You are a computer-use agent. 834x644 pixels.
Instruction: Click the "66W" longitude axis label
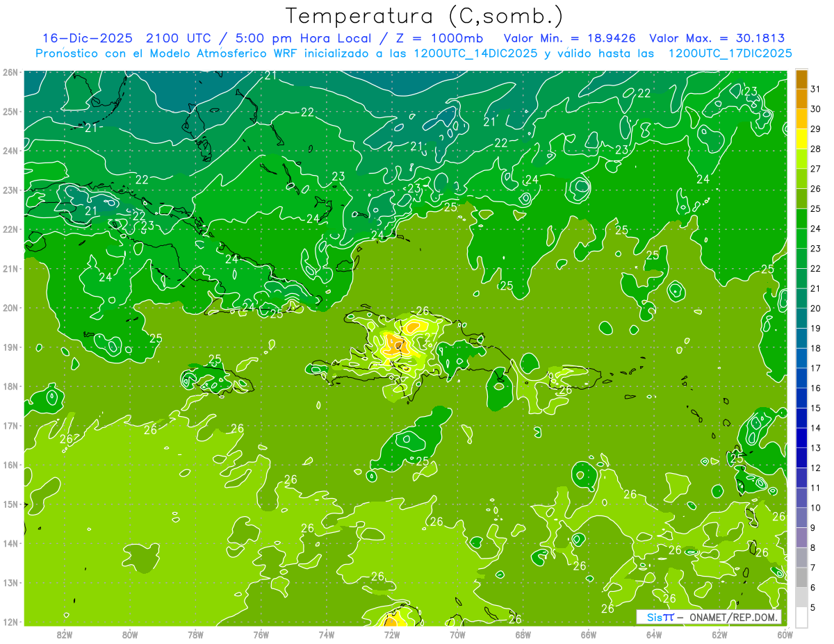point(589,634)
